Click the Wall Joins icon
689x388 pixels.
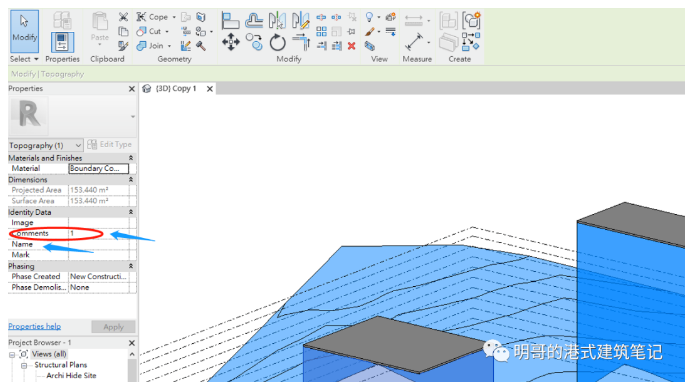click(186, 46)
